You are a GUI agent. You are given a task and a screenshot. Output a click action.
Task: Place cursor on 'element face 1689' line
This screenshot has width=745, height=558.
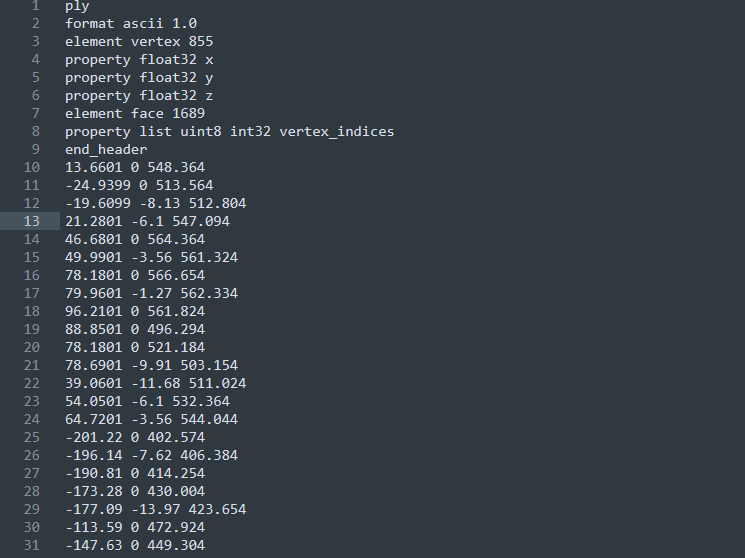135,113
